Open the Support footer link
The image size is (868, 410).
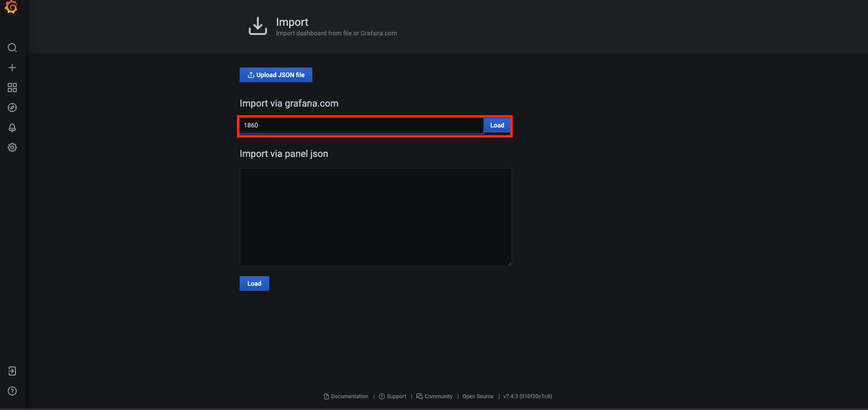[x=393, y=396]
